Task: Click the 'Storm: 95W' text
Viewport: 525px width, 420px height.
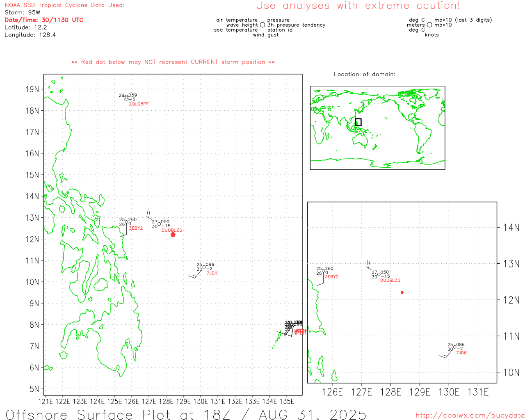Action: click(23, 13)
